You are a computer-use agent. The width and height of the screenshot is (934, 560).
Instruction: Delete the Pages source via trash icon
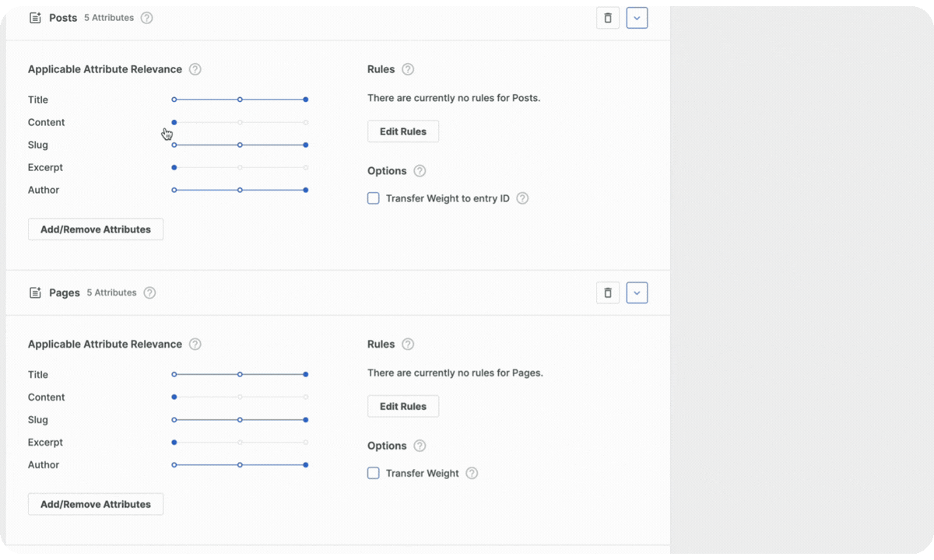(608, 292)
